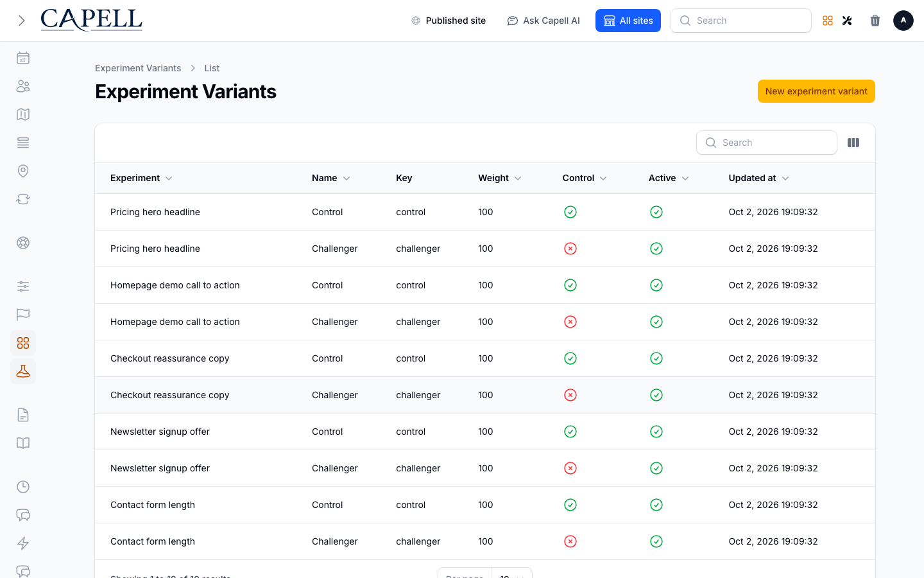Sort by the Name column
Image resolution: width=924 pixels, height=578 pixels.
(x=330, y=178)
